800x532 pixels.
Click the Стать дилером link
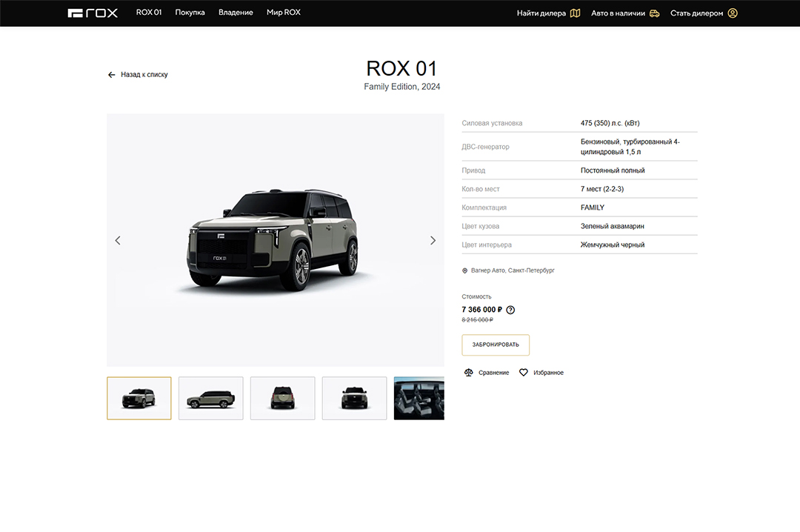pos(696,13)
